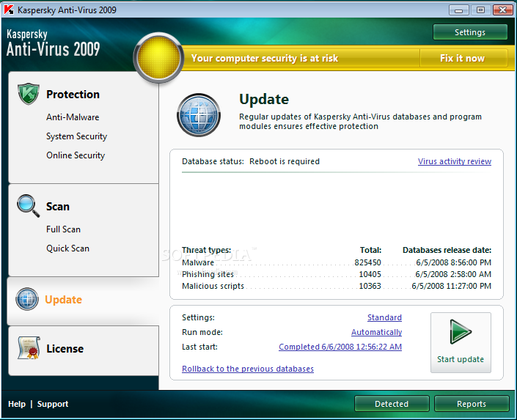Open the Protection section

(73, 95)
